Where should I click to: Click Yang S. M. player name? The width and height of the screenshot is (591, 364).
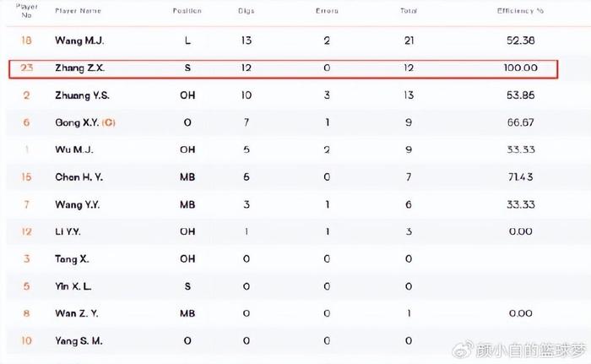pos(79,341)
